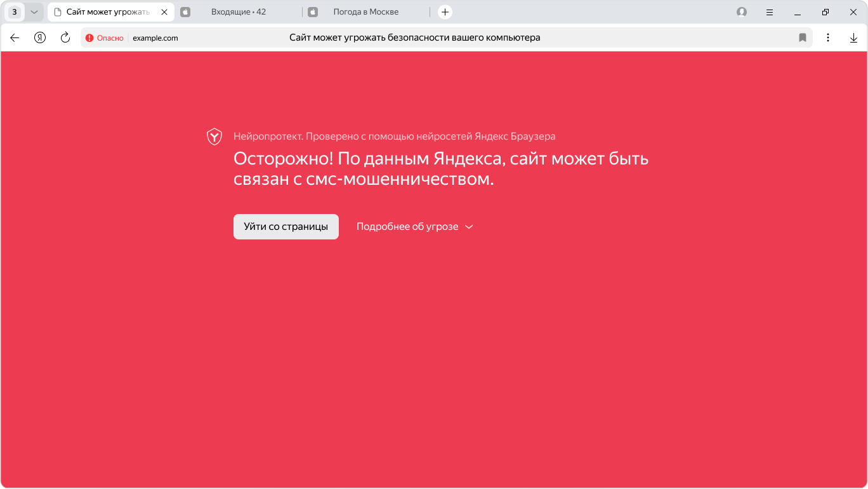Image resolution: width=868 pixels, height=489 pixels.
Task: Bookmark this page with the bookmark icon
Action: pyautogui.click(x=802, y=38)
